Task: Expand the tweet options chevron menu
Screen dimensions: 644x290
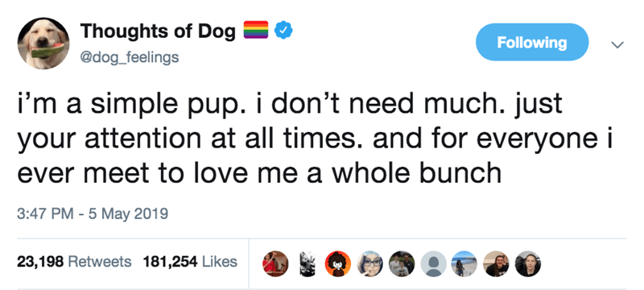Action: click(617, 44)
